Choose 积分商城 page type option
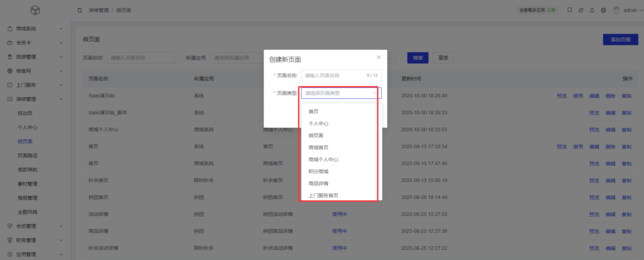The image size is (644, 260). pyautogui.click(x=318, y=171)
